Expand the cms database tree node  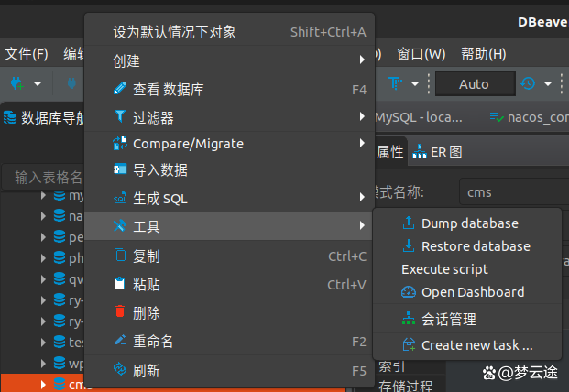pos(43,384)
